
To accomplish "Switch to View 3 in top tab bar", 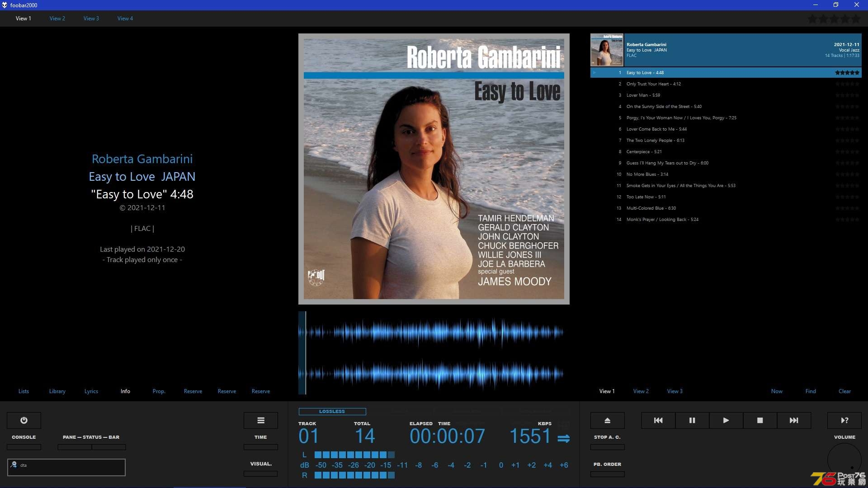I will [x=91, y=19].
